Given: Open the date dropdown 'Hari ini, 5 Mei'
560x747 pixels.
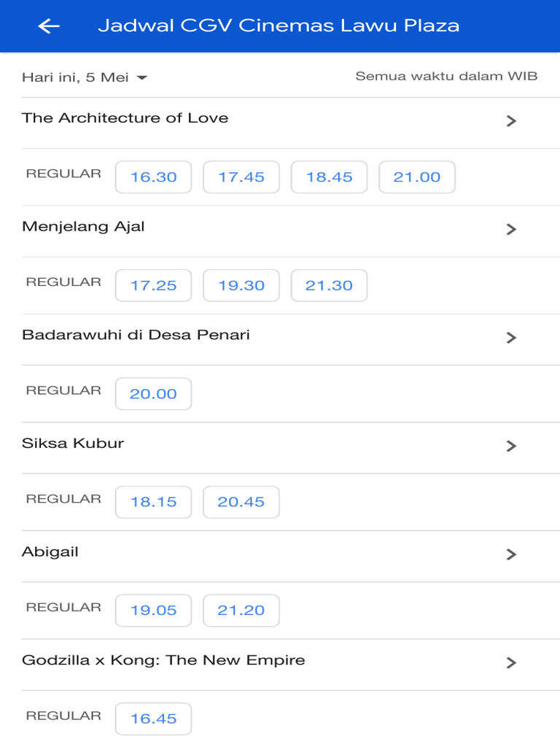Looking at the screenshot, I should pyautogui.click(x=85, y=77).
